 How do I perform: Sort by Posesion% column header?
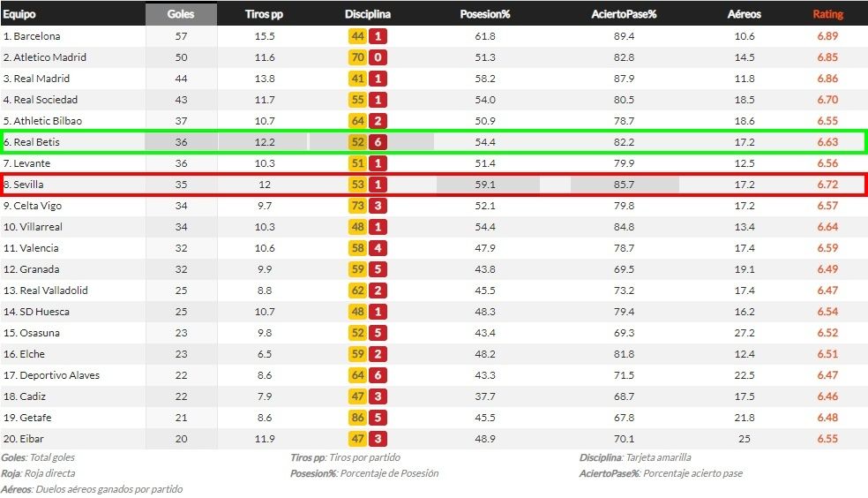484,14
